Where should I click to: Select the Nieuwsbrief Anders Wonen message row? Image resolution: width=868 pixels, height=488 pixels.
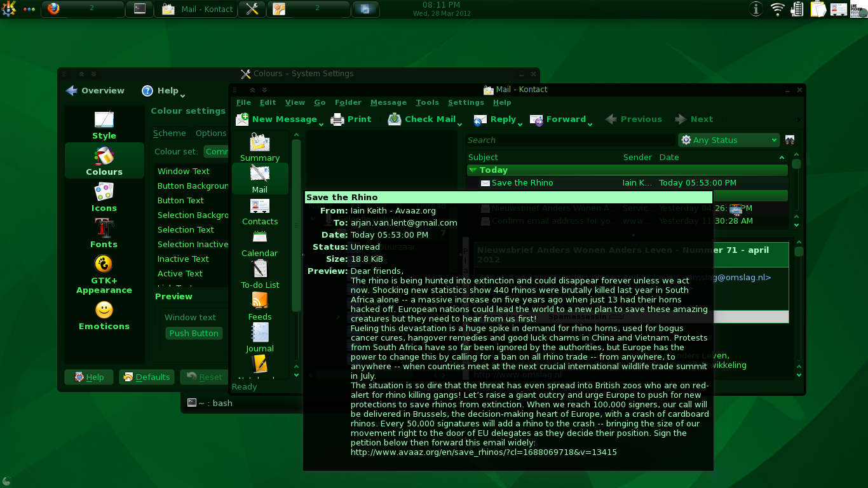(x=627, y=208)
